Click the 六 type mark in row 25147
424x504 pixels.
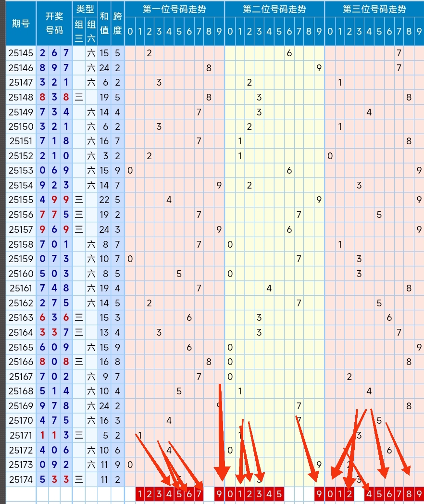tap(91, 83)
